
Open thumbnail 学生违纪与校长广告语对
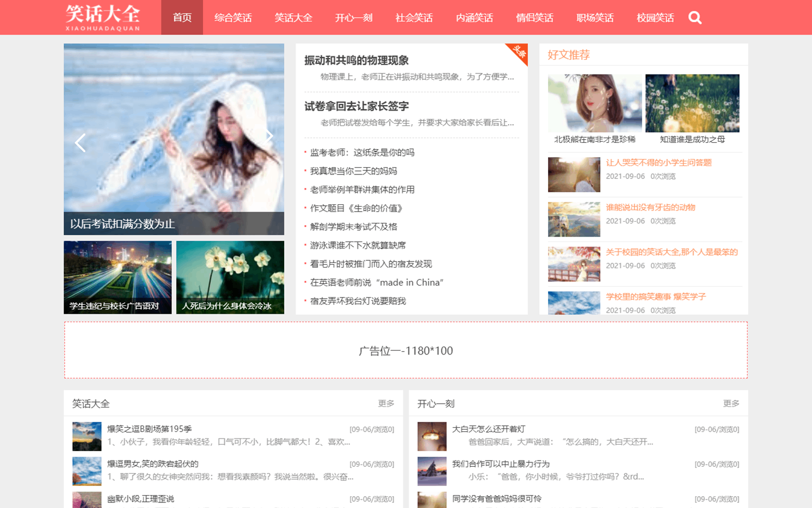pyautogui.click(x=117, y=277)
